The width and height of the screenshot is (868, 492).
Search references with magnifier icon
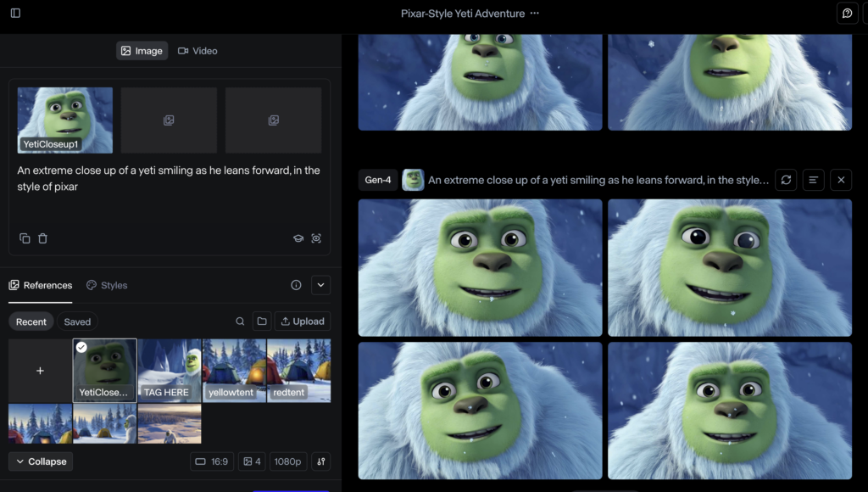pos(240,321)
